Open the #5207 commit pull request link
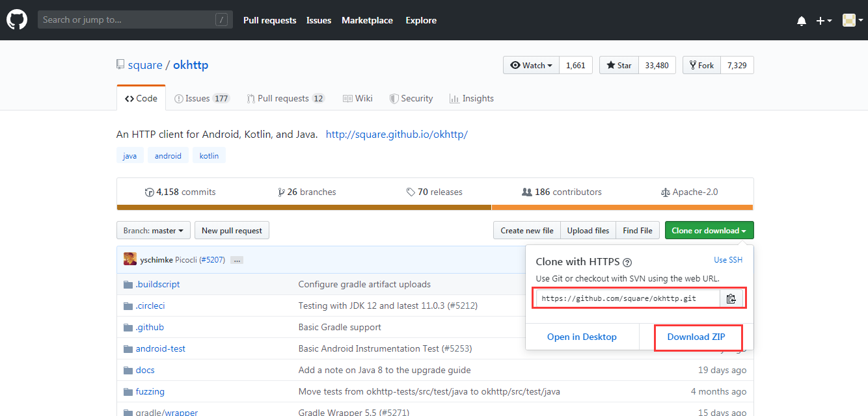Image resolution: width=868 pixels, height=416 pixels. pyautogui.click(x=212, y=259)
